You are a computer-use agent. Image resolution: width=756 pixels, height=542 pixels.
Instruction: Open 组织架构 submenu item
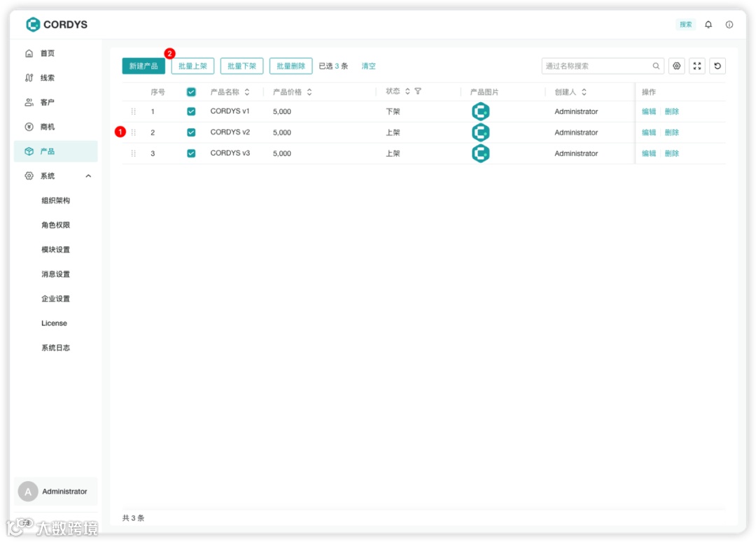point(56,200)
